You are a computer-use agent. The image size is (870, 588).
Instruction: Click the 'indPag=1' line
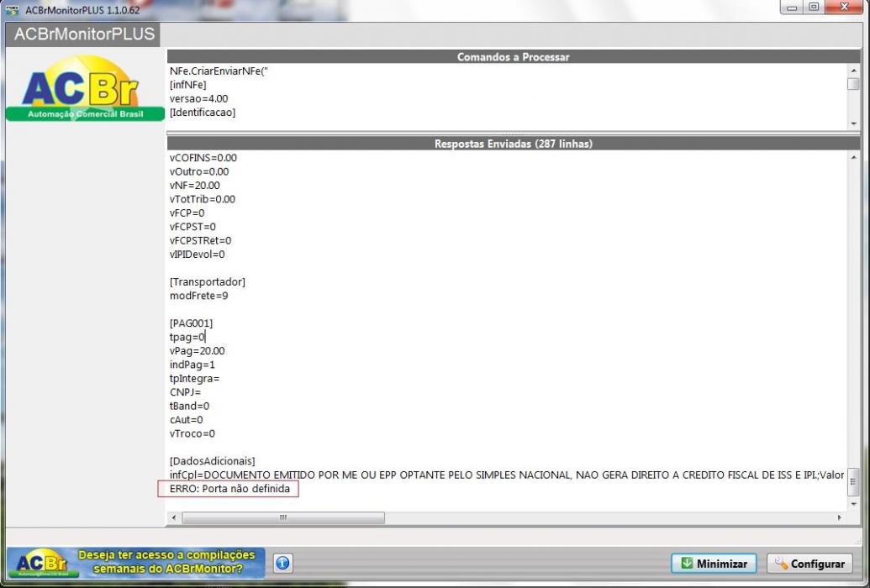pyautogui.click(x=192, y=365)
